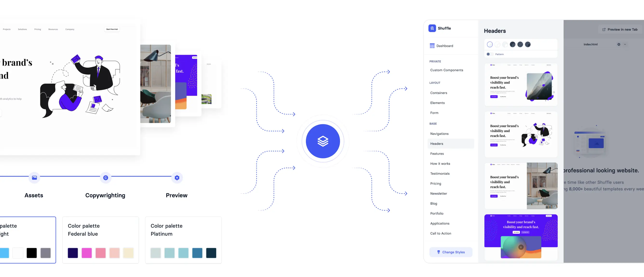Viewport: 644px width, 277px height.
Task: Expand the chevron dropdown next to index.html
Action: tap(625, 44)
